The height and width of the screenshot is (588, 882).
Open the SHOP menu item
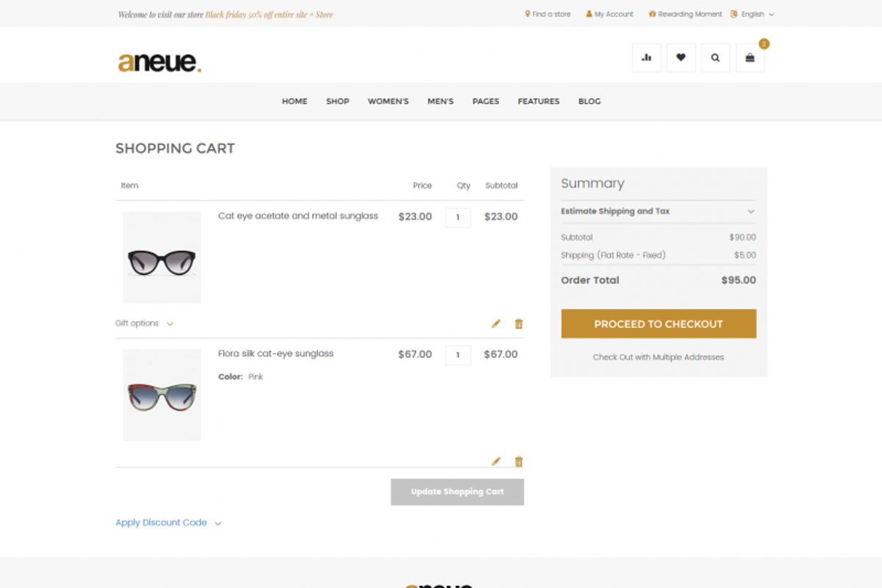pyautogui.click(x=337, y=101)
